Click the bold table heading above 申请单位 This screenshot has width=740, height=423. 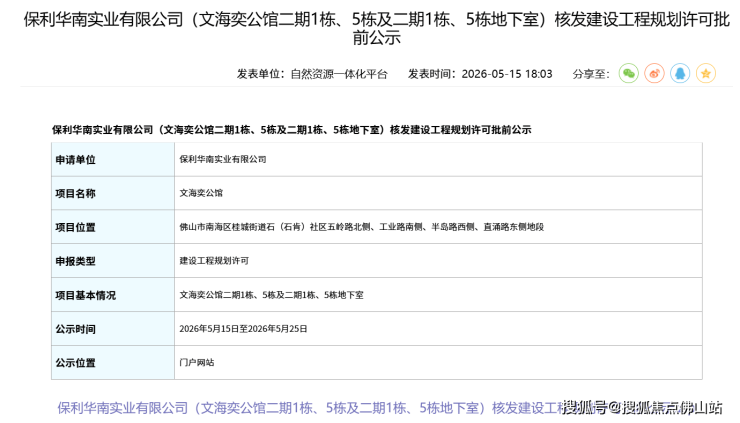click(x=292, y=130)
